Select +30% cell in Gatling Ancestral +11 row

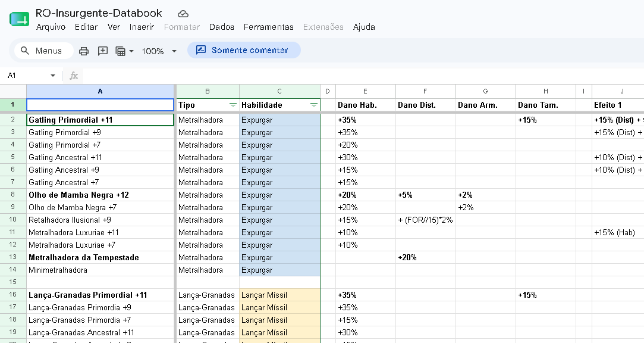click(366, 158)
